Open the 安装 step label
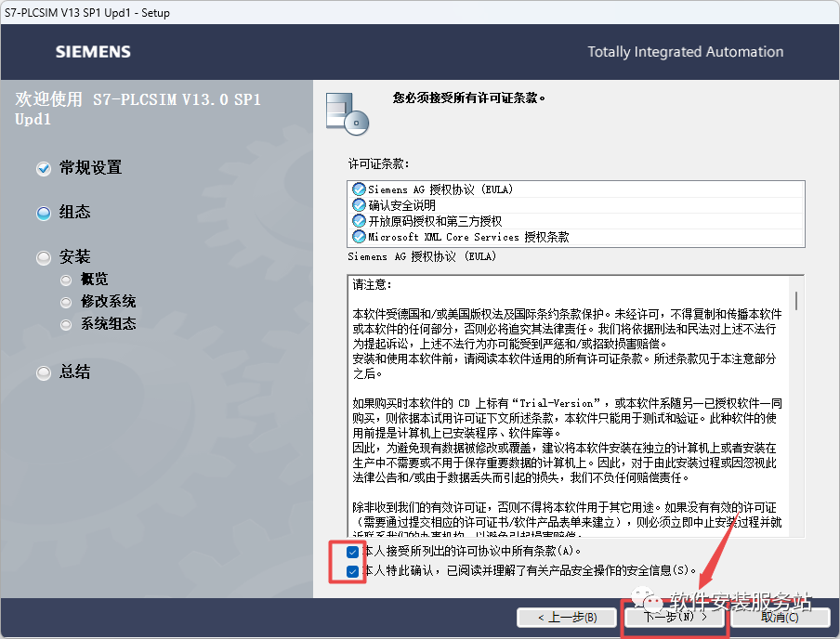The height and width of the screenshot is (639, 840). (74, 256)
